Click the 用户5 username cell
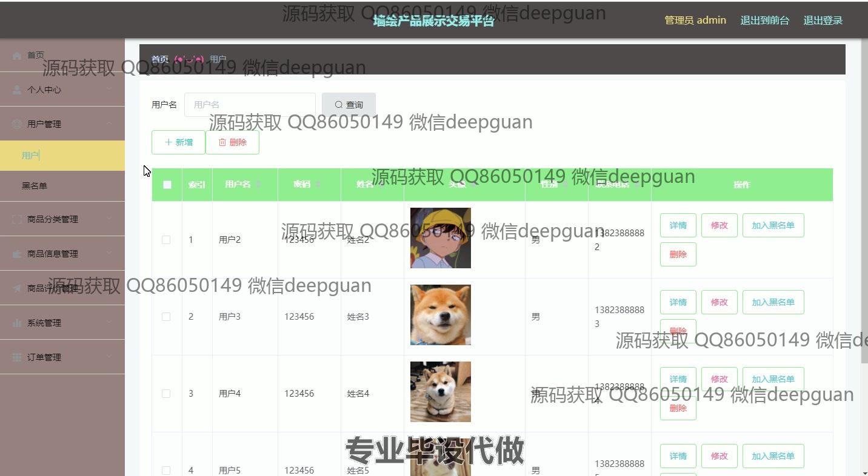Image resolution: width=868 pixels, height=476 pixels. (x=230, y=471)
